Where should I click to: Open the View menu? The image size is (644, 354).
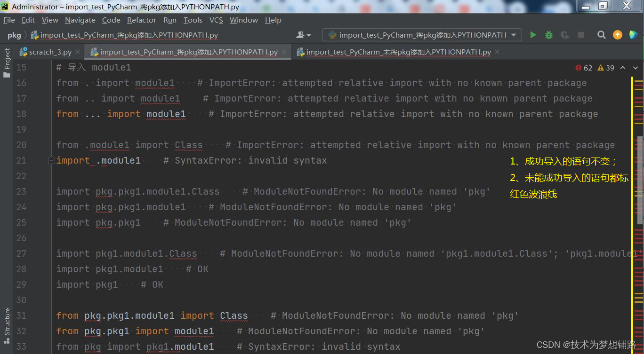pyautogui.click(x=50, y=20)
